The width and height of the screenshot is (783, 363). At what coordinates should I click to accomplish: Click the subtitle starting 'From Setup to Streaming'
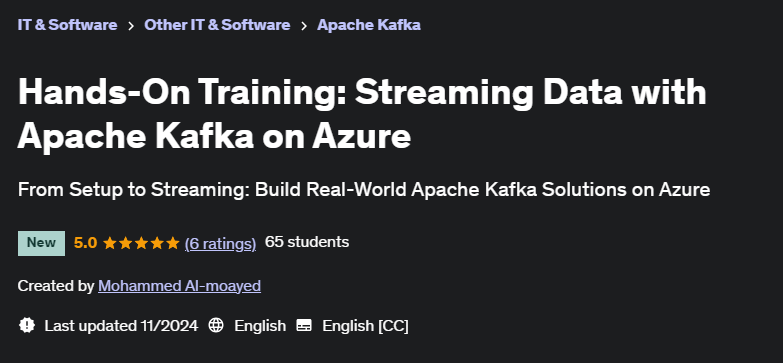click(364, 190)
